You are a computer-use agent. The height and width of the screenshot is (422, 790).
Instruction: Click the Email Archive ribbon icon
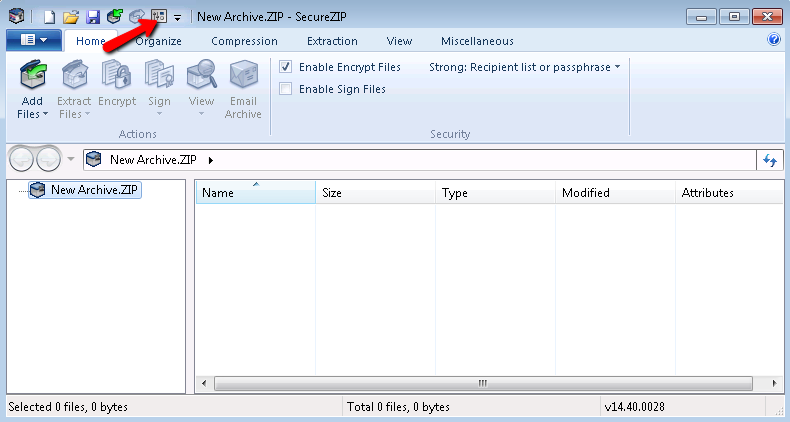(242, 77)
